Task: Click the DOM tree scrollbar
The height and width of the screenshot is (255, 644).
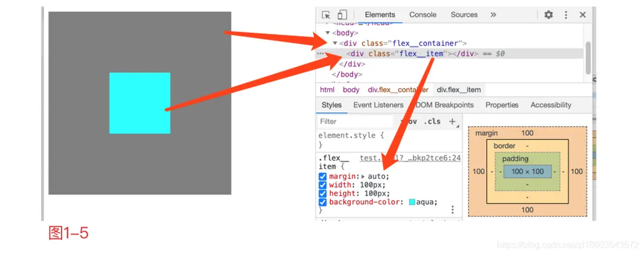Action: pos(588,58)
